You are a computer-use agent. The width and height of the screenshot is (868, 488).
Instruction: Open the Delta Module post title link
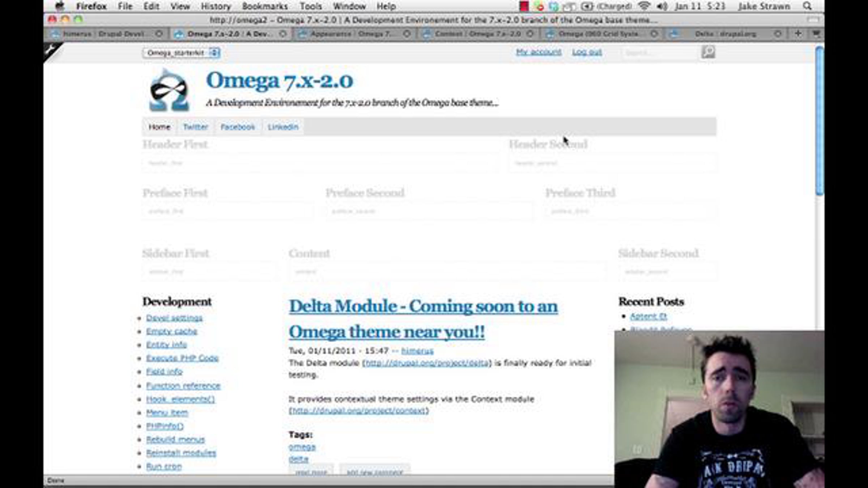pyautogui.click(x=423, y=319)
